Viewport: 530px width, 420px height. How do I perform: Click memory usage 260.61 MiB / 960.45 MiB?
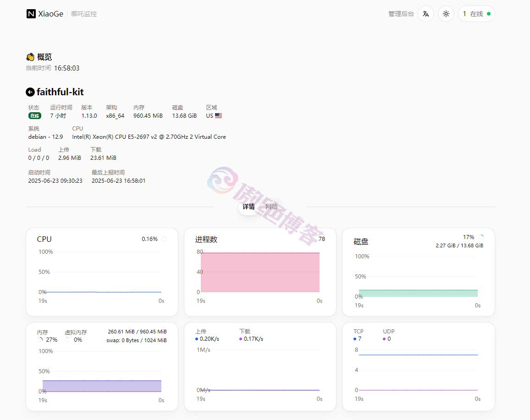(137, 332)
